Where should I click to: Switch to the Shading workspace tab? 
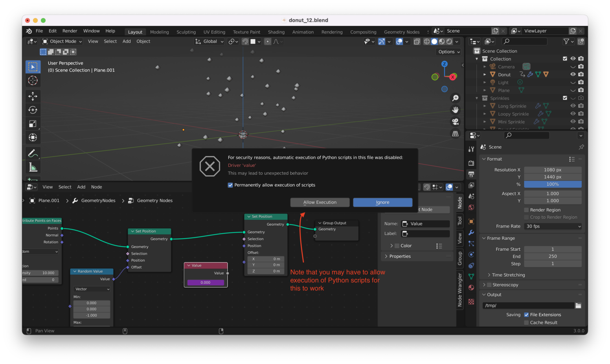[276, 32]
